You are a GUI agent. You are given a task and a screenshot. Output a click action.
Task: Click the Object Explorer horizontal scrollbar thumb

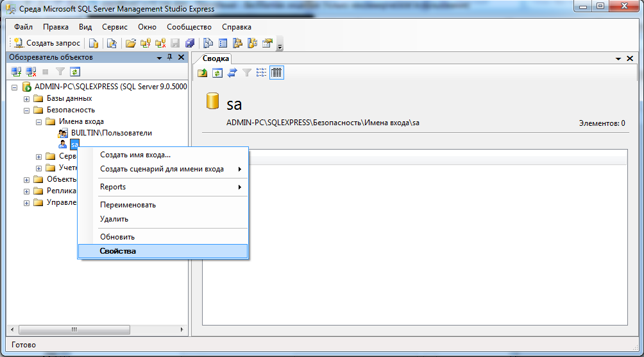tap(74, 329)
